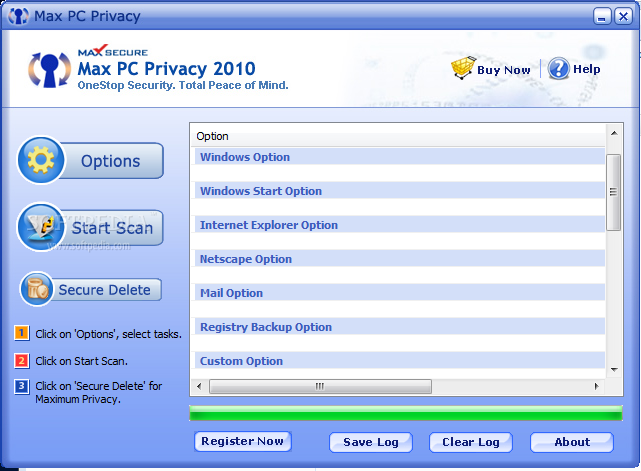Click the gear icon on Options
Screen dimensions: 641x471
(41, 160)
